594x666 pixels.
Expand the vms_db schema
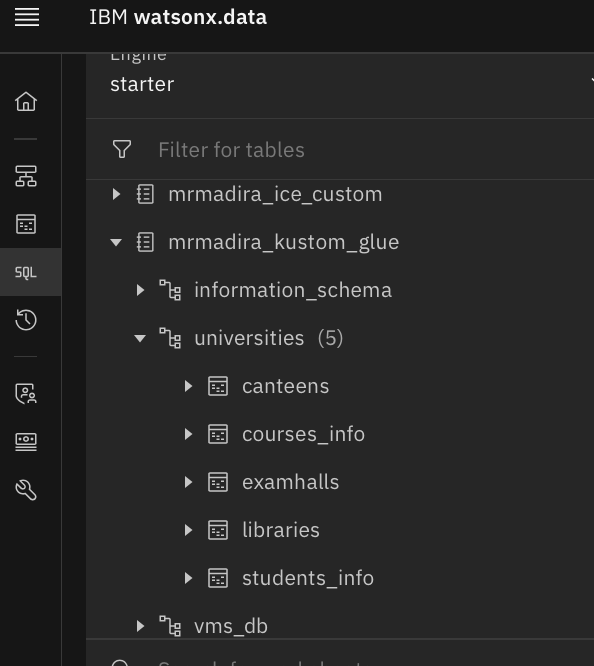coord(140,626)
